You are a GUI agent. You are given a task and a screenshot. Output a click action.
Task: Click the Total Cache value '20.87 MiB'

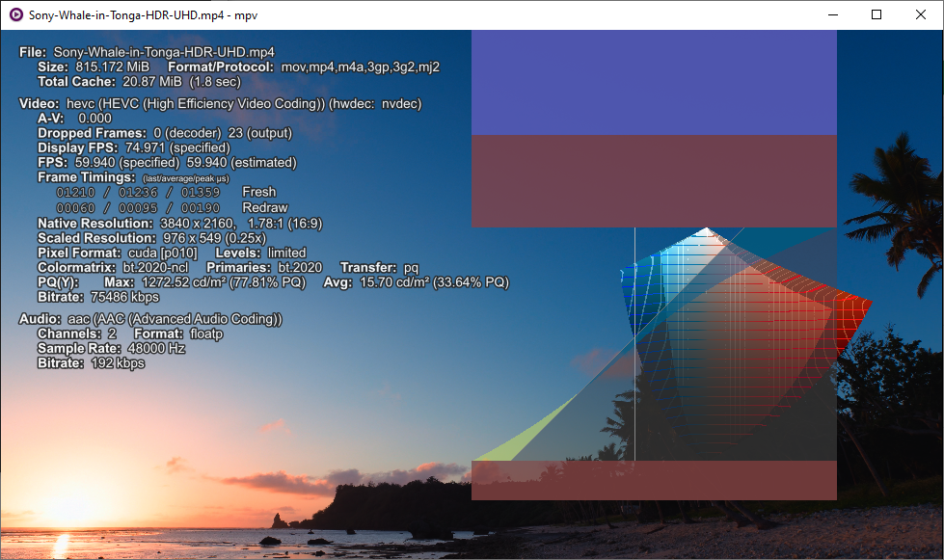152,82
